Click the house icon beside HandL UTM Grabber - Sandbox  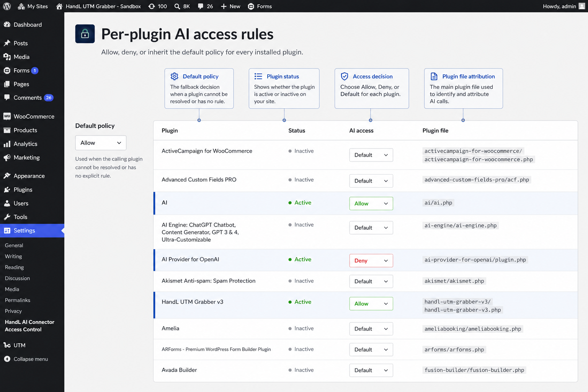click(59, 6)
